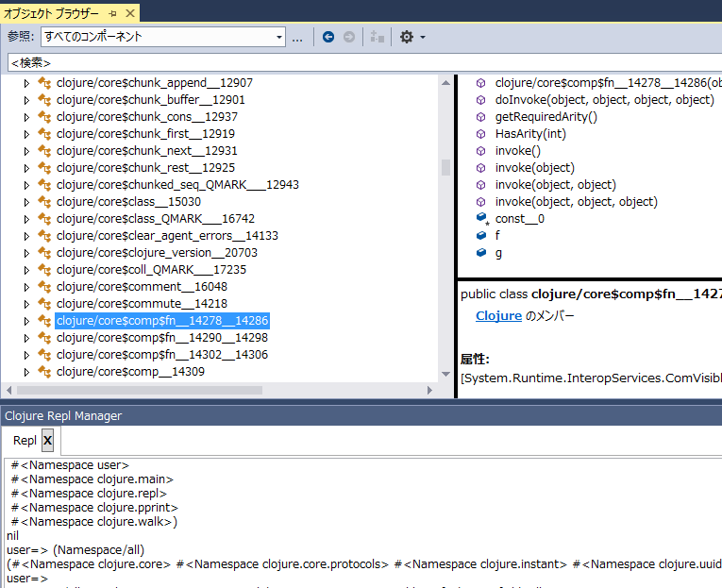Viewport: 722px width, 588px height.
Task: Click method icon beside HasArity(int)
Action: pos(480,134)
